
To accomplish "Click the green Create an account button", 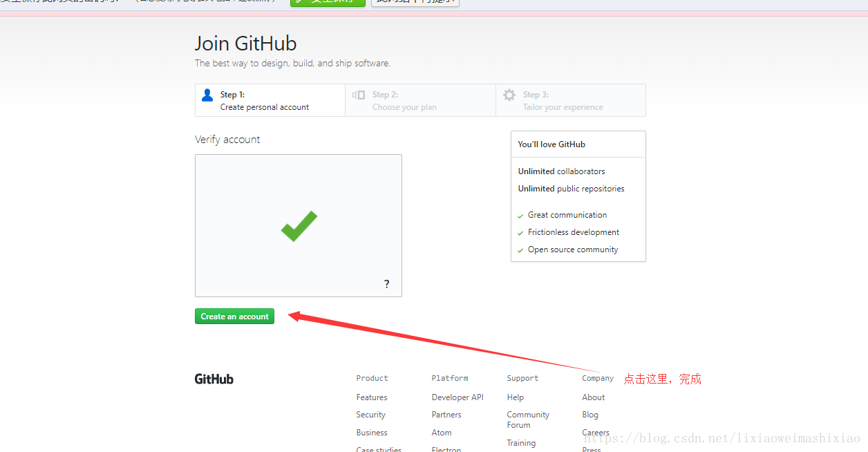I will coord(234,317).
